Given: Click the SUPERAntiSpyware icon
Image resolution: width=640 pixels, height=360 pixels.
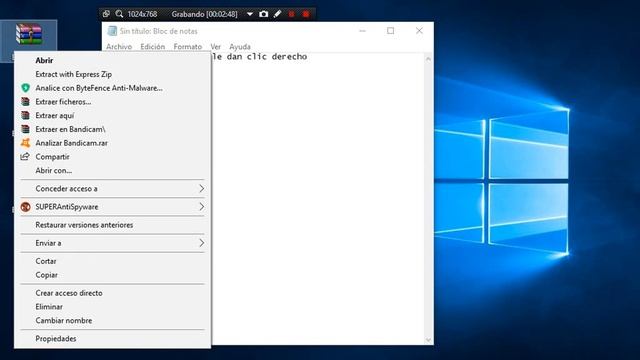Looking at the screenshot, I should click(25, 207).
